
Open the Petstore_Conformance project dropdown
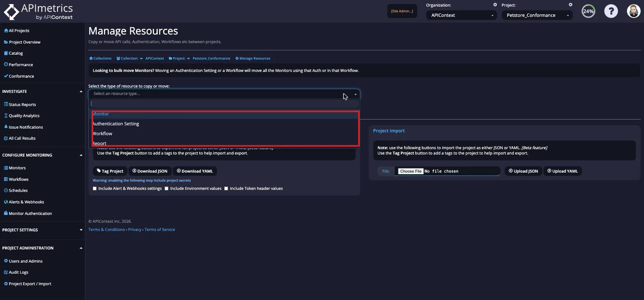[537, 15]
